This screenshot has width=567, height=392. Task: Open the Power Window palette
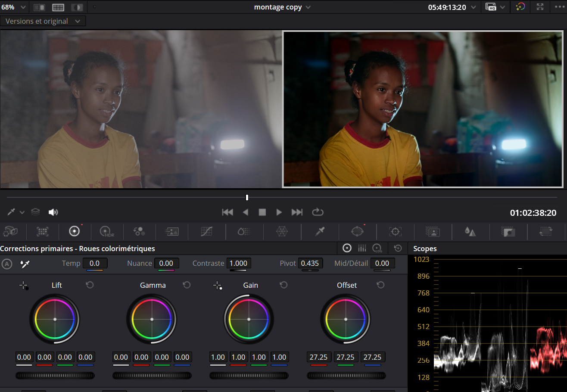click(x=358, y=231)
